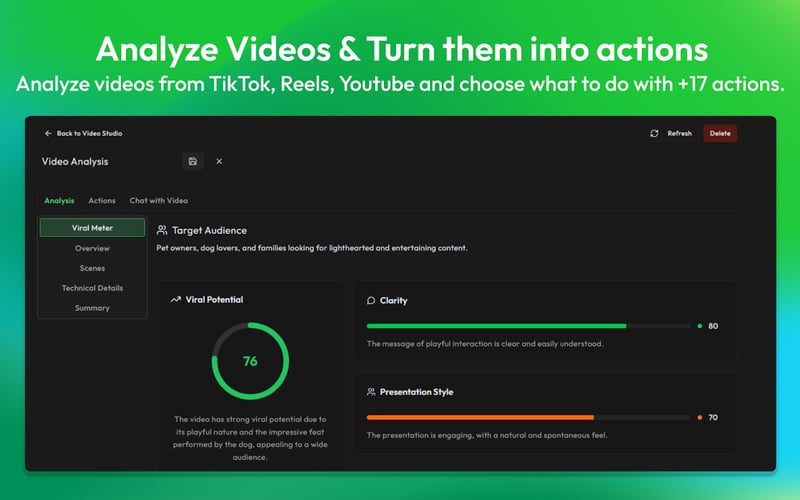This screenshot has height=500, width=800.
Task: Click the 'Analyze Videos & Turn them' headline
Action: tap(402, 49)
